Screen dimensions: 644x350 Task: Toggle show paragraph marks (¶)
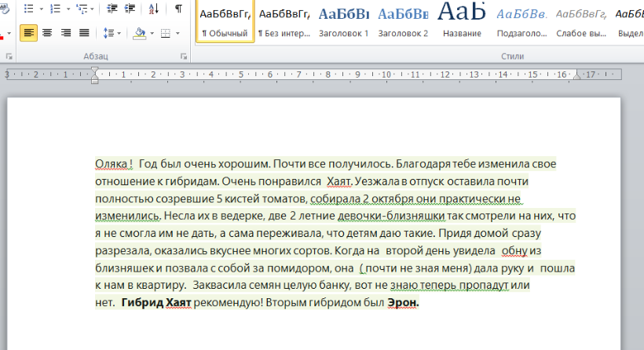coord(178,9)
